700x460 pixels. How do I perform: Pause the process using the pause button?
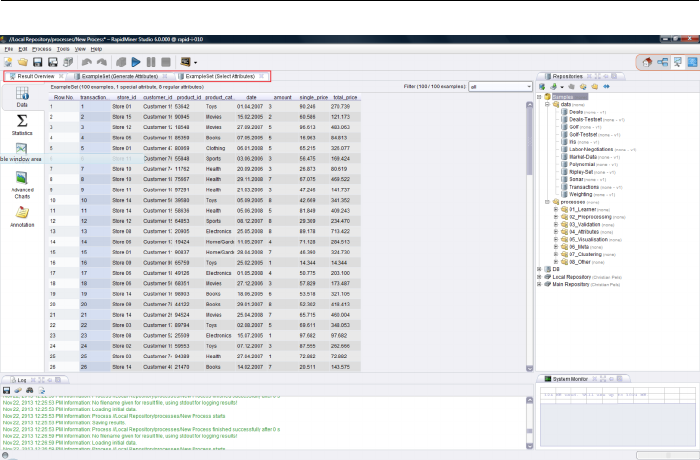(x=150, y=62)
